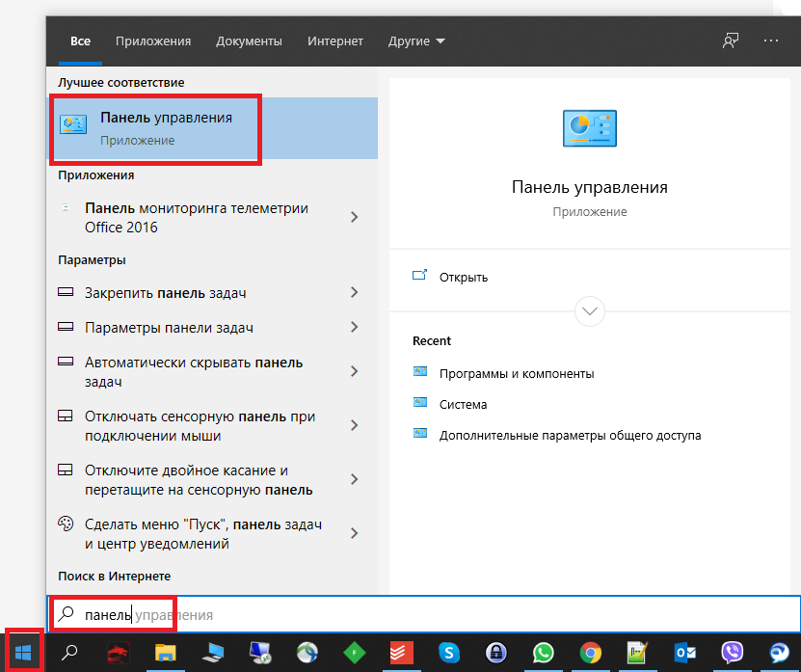This screenshot has height=672, width=801.
Task: Expand Отключать сенсорную панель arrow
Action: pyautogui.click(x=354, y=425)
